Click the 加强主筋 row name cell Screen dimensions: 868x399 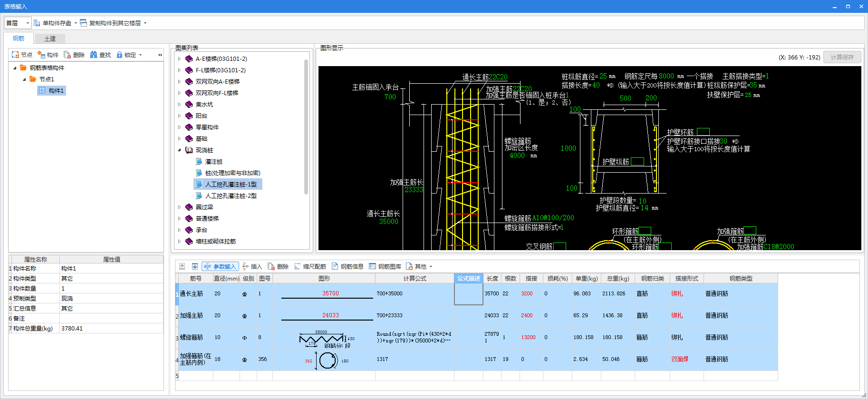(x=196, y=315)
